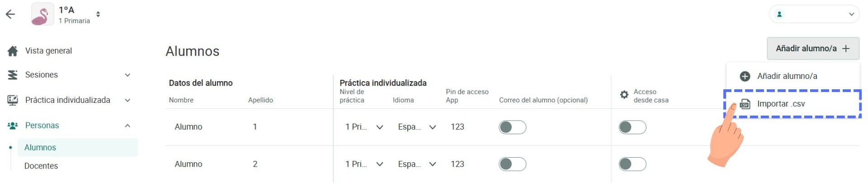Image resolution: width=868 pixels, height=184 pixels.
Task: Click the Personas group icon
Action: coord(13,126)
